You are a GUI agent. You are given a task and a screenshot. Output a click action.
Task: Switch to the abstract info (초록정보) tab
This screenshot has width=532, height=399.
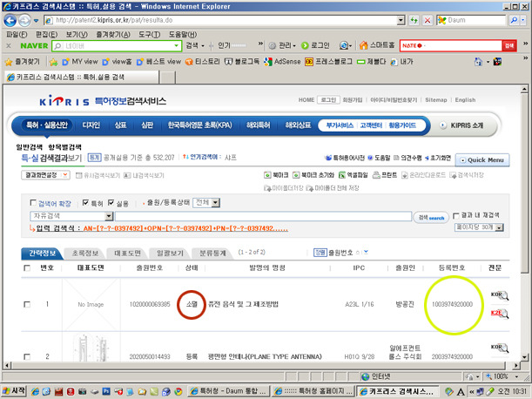pyautogui.click(x=85, y=254)
